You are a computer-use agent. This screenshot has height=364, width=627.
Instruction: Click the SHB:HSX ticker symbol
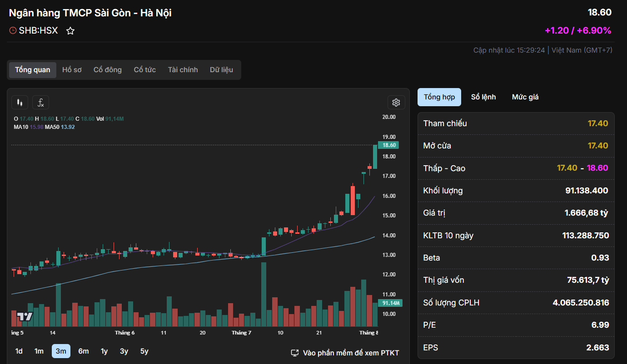click(x=38, y=31)
